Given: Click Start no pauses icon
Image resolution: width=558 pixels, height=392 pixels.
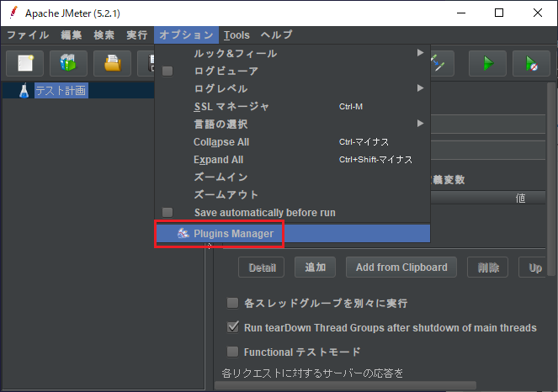Looking at the screenshot, I should pyautogui.click(x=531, y=63).
